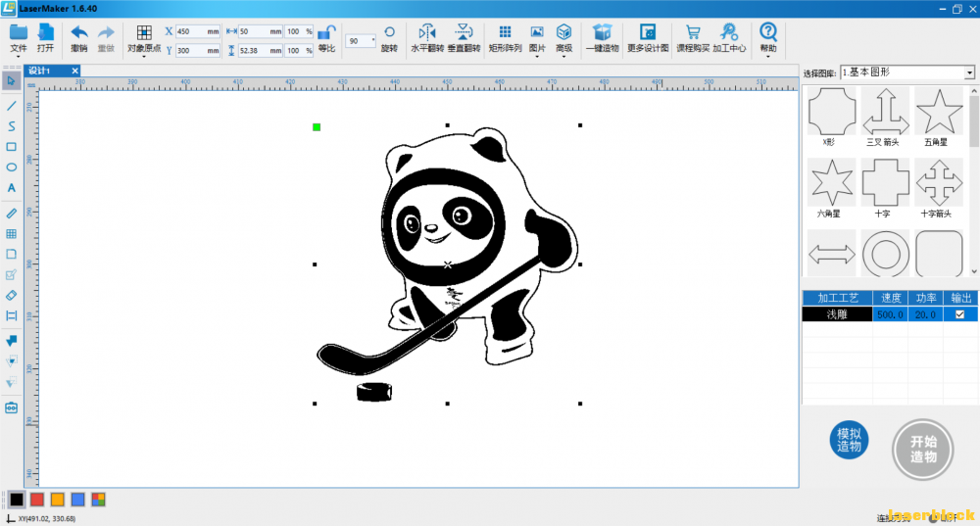Select the arrow selection tool in left toolbar

[11, 80]
